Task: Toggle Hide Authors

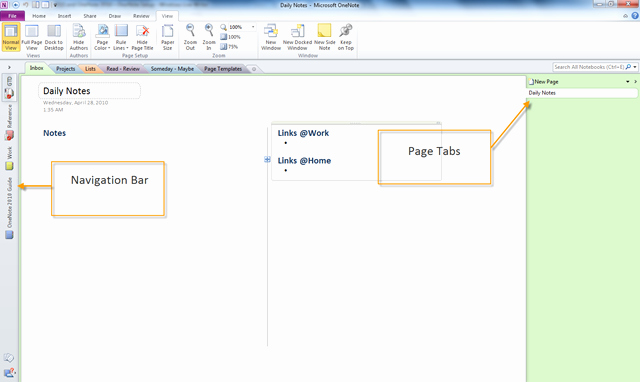Action: point(79,37)
